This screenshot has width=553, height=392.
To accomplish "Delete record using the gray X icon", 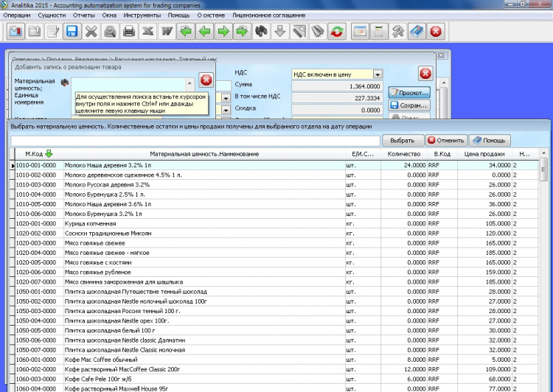I will (91, 32).
